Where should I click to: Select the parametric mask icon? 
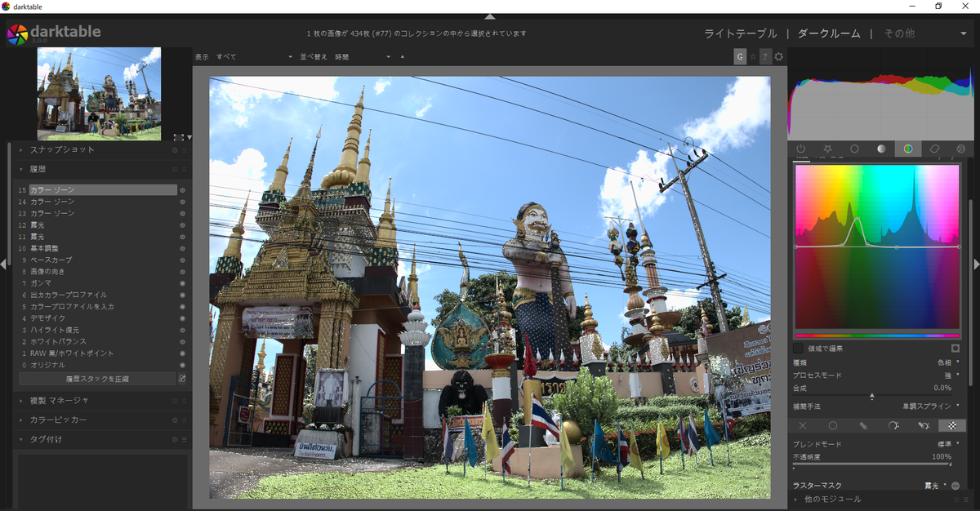(x=893, y=426)
